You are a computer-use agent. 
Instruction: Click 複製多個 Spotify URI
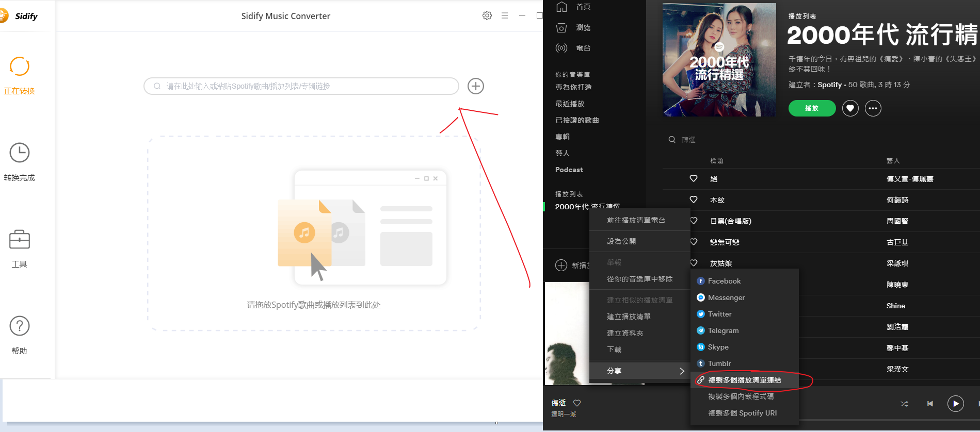coord(745,413)
